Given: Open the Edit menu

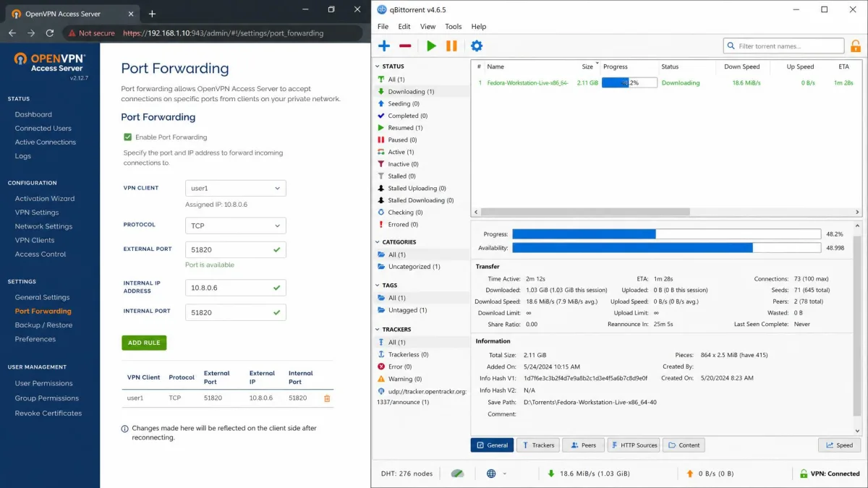Looking at the screenshot, I should (x=404, y=27).
